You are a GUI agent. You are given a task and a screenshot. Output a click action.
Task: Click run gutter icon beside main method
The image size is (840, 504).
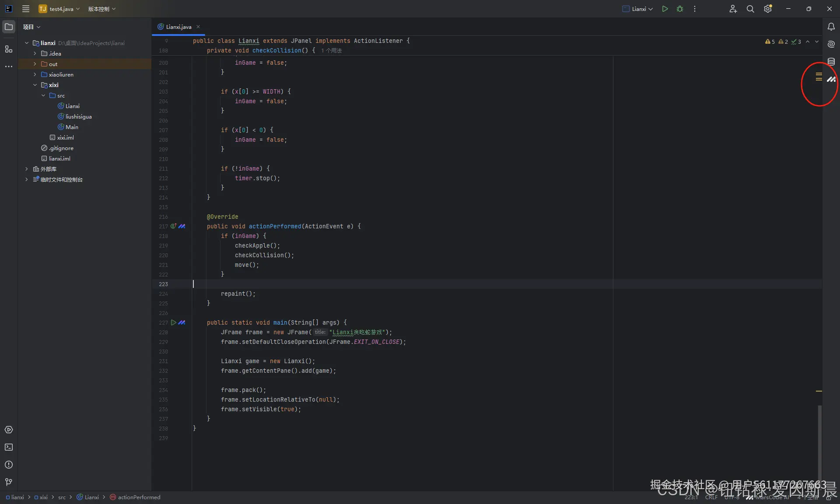[x=174, y=322]
